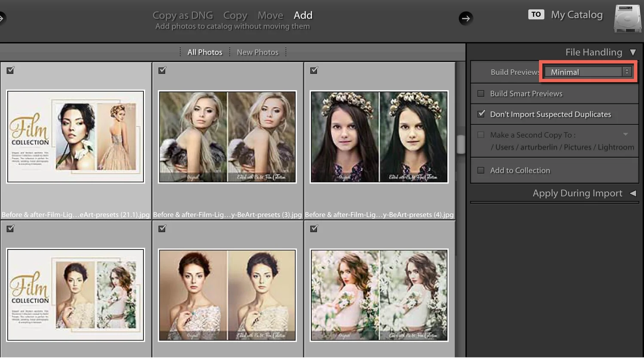The image size is (644, 358).
Task: Uncheck Don't Import Suspected Duplicates
Action: point(481,114)
